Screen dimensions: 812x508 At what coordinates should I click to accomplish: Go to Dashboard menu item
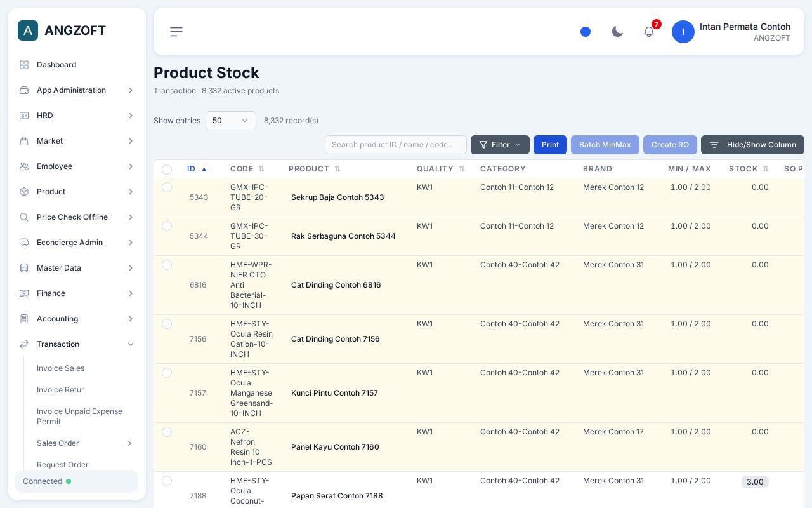(x=56, y=65)
